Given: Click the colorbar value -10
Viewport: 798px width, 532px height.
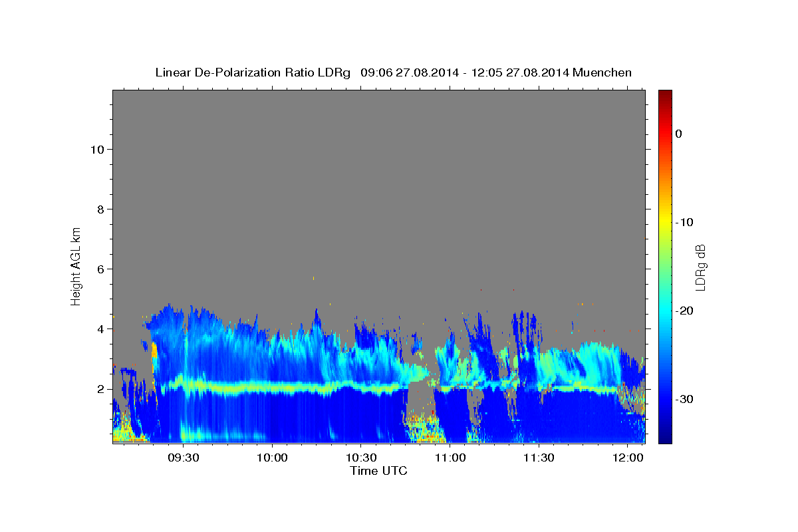Looking at the screenshot, I should [x=685, y=222].
